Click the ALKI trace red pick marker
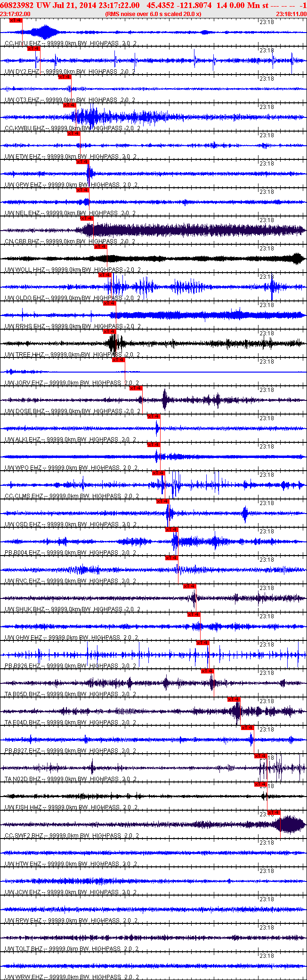307x980 pixels. tap(154, 416)
